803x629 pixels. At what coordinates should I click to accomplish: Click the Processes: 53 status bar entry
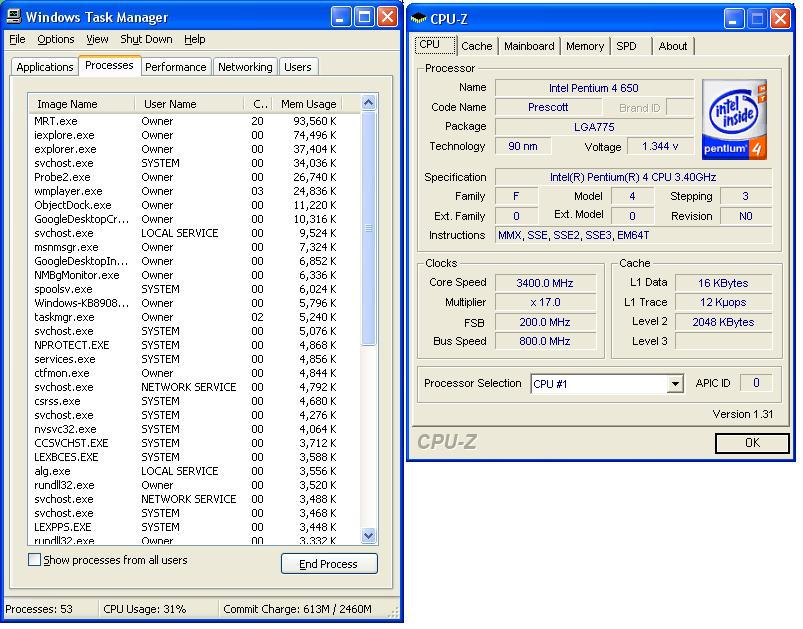(x=39, y=610)
